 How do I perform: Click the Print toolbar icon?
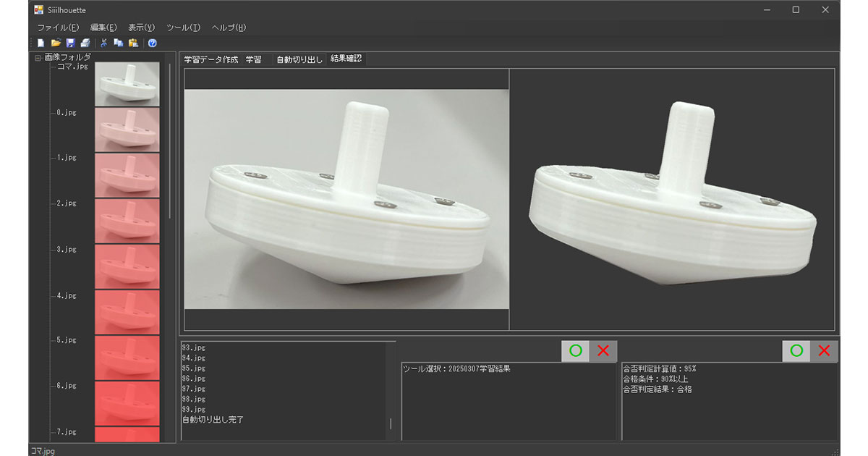85,43
